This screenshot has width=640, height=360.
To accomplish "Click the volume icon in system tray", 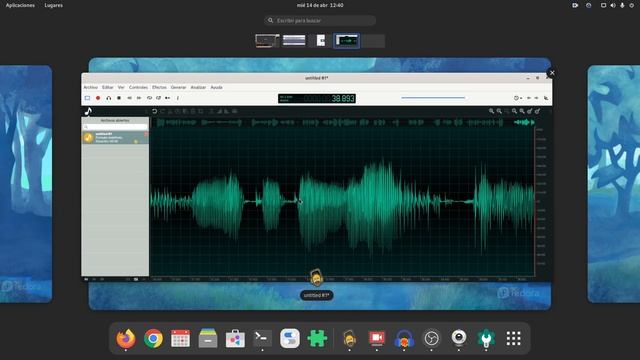I will point(613,5).
